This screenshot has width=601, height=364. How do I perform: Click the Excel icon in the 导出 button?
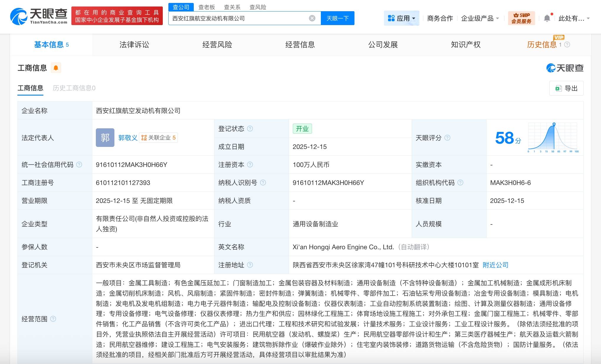click(558, 88)
